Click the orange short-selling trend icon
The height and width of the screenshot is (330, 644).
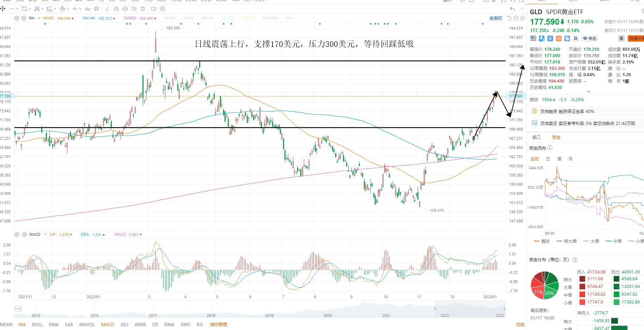click(x=559, y=38)
